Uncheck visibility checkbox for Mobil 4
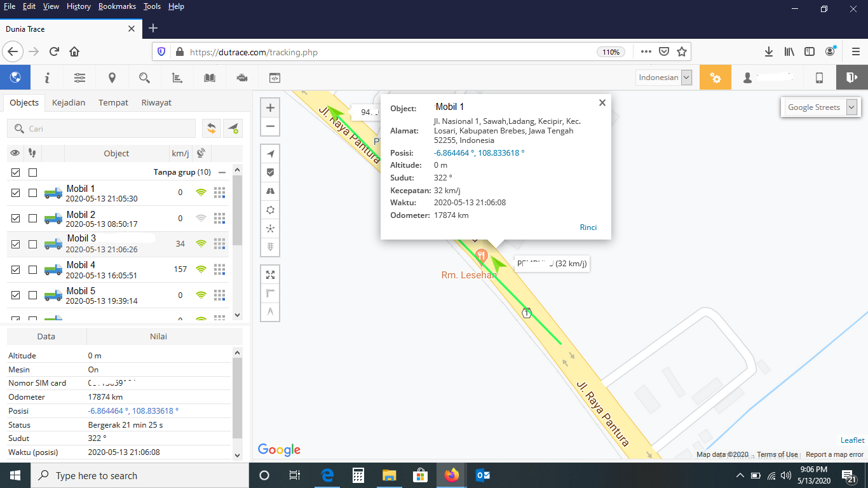The width and height of the screenshot is (868, 488). point(16,269)
